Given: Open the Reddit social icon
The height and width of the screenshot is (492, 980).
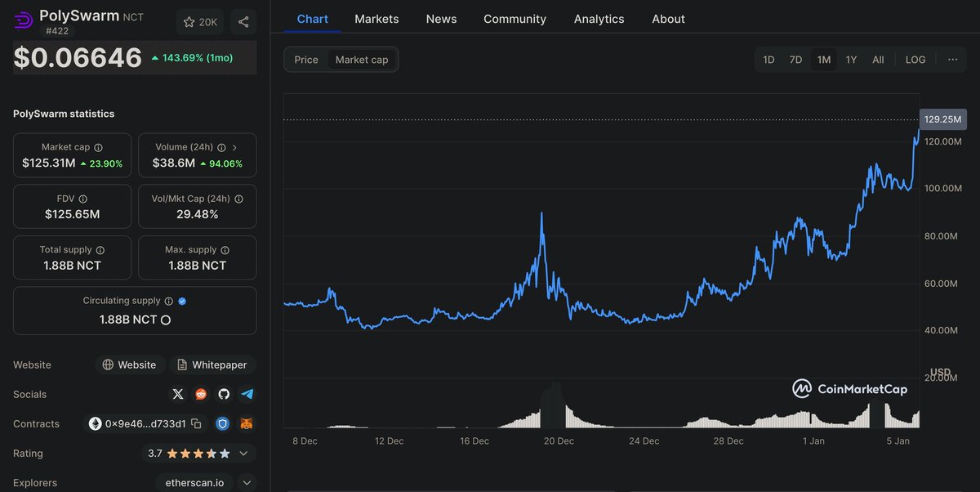Looking at the screenshot, I should [201, 394].
